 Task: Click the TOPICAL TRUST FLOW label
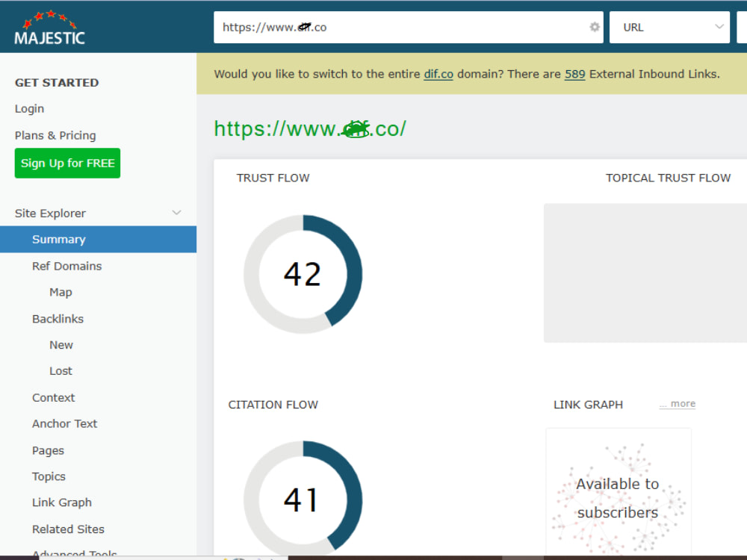coord(668,178)
